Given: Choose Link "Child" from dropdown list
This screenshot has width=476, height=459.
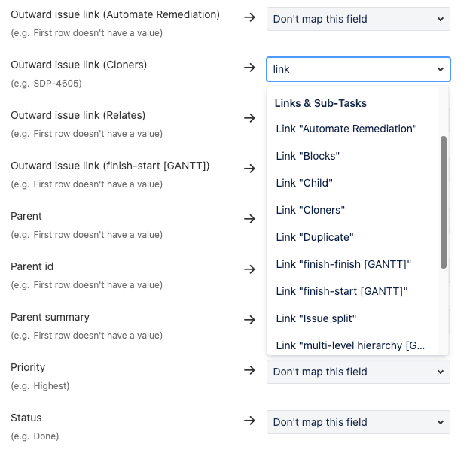Looking at the screenshot, I should coord(352,183).
